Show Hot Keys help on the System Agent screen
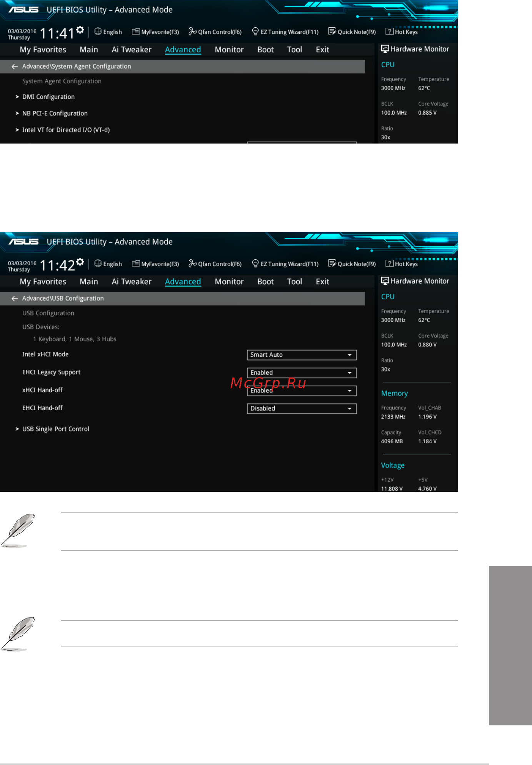The image size is (532, 765). [x=402, y=32]
